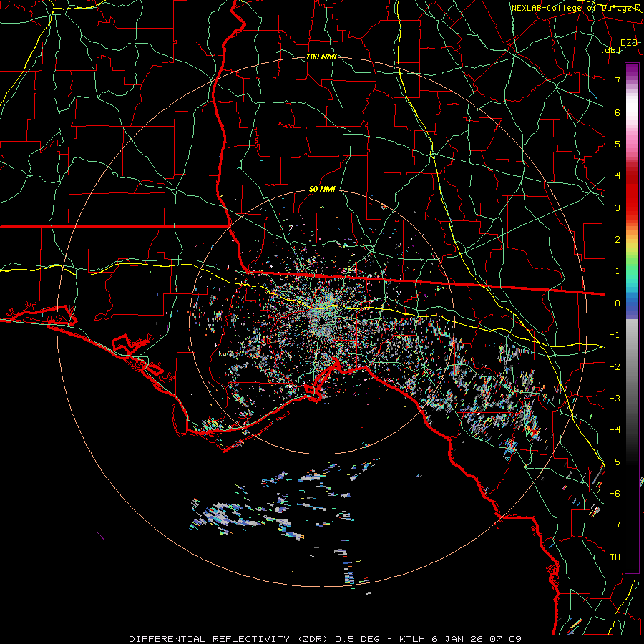Image resolution: width=644 pixels, height=644 pixels.
Task: Click the 5 value on color scale
Action: [x=618, y=144]
